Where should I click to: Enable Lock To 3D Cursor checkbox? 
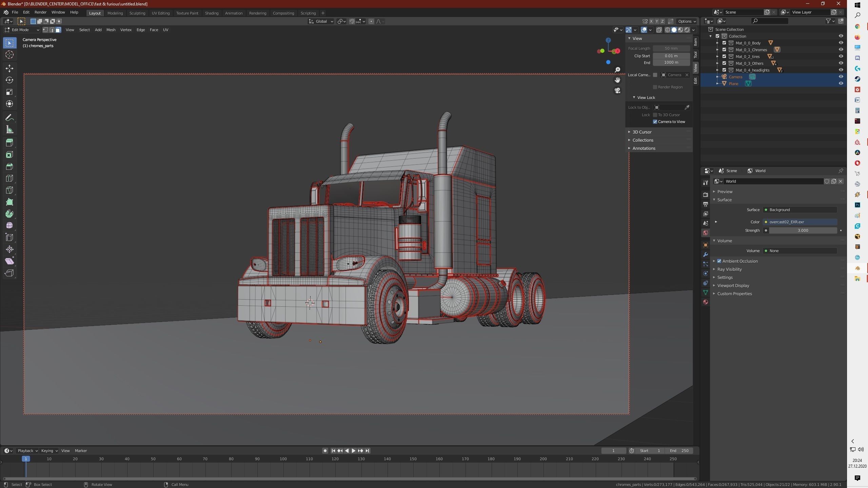coord(655,115)
